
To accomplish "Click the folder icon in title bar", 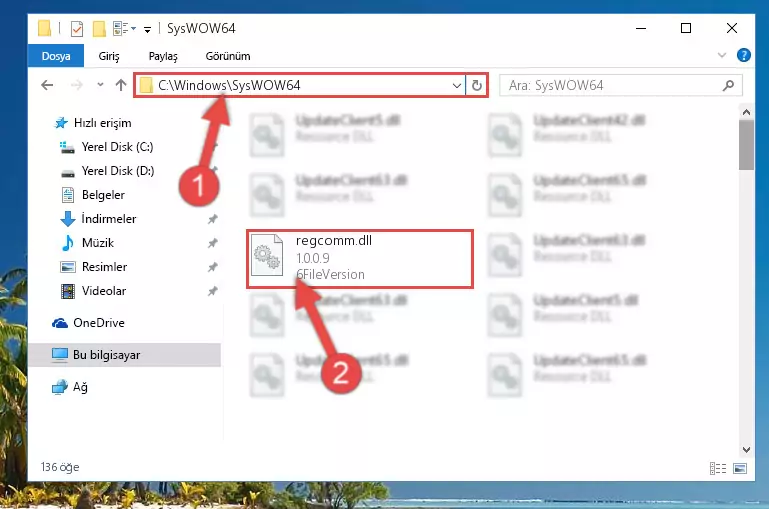I will point(44,28).
